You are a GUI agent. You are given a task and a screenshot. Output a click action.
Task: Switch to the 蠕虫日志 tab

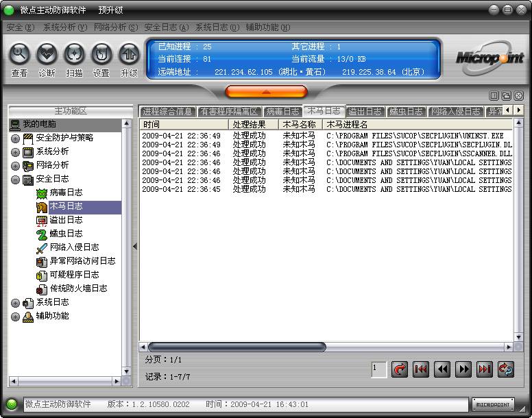tap(406, 111)
